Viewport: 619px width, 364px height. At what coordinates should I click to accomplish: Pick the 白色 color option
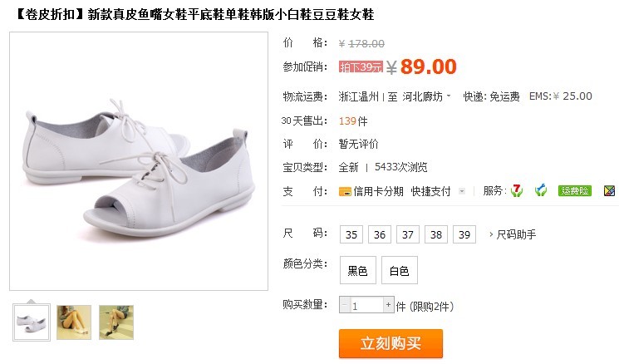pyautogui.click(x=399, y=270)
